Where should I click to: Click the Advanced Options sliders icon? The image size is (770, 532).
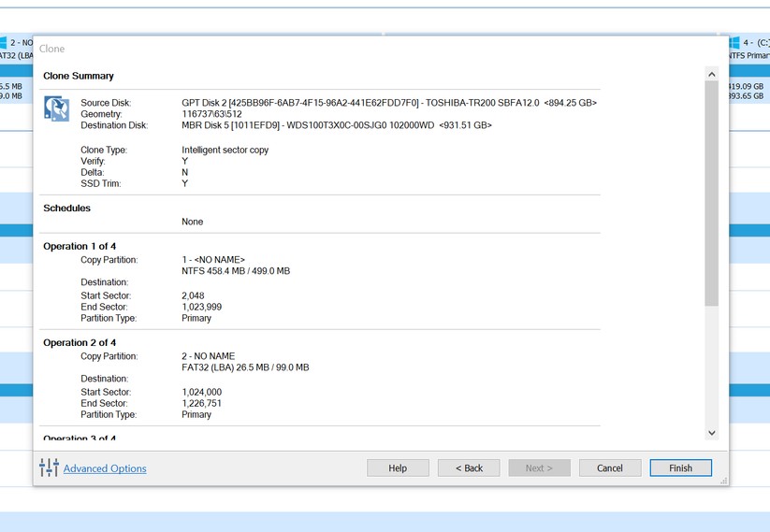49,467
